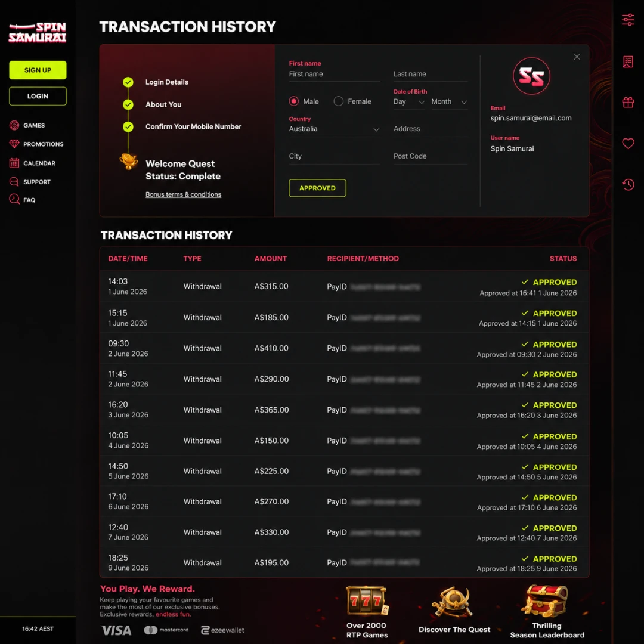
Task: Open the filter sliders icon
Action: (628, 20)
